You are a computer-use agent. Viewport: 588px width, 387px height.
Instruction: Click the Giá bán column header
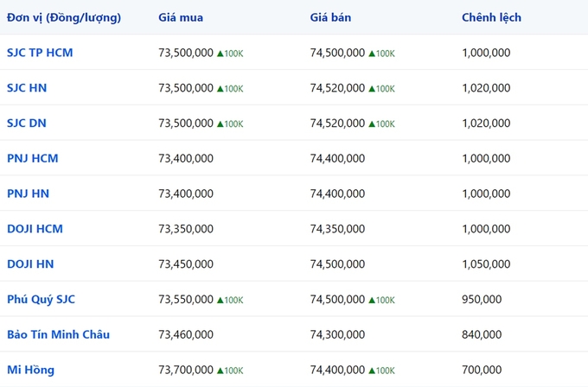point(330,17)
